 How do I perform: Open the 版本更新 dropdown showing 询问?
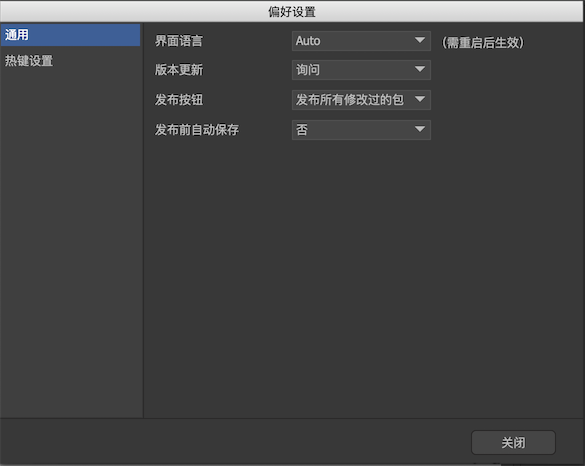(x=361, y=70)
